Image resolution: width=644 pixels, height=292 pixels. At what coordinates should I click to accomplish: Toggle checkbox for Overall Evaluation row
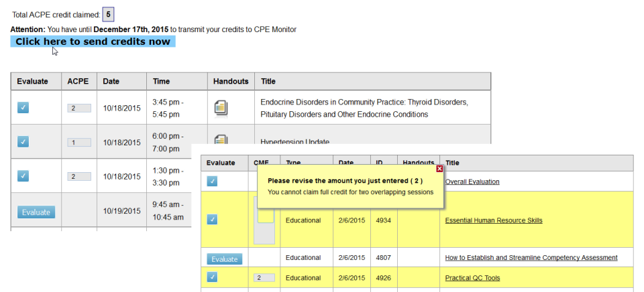tap(212, 181)
